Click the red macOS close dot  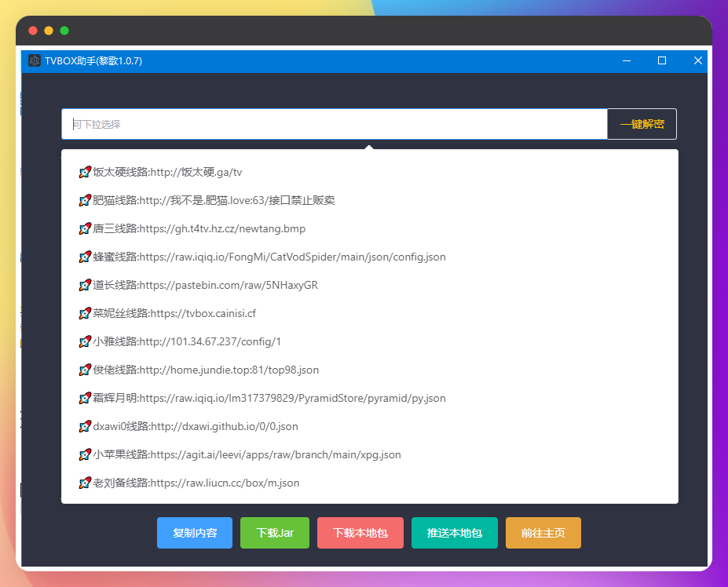pyautogui.click(x=33, y=31)
